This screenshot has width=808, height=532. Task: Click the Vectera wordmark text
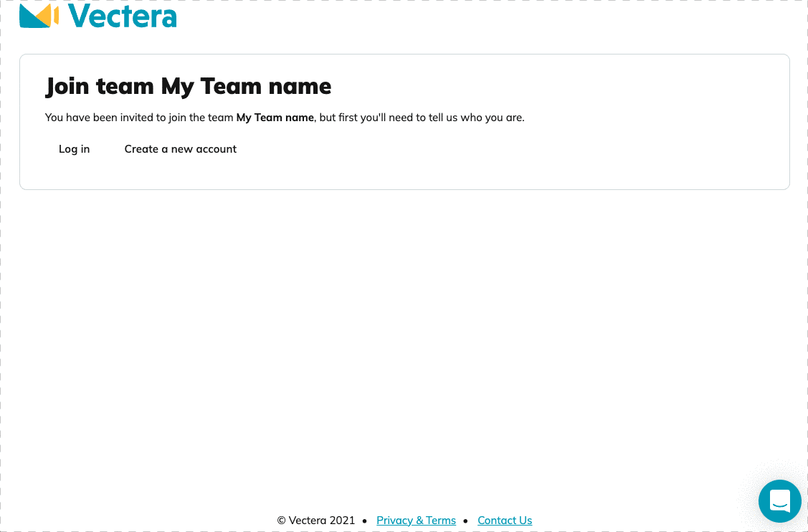coord(123,16)
